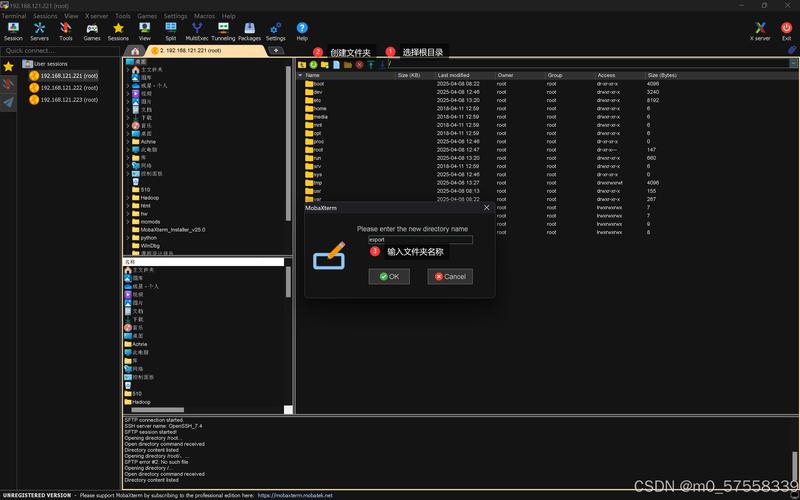Viewport: 800px width, 500px height.
Task: Click the directory name input containing export
Action: 420,239
